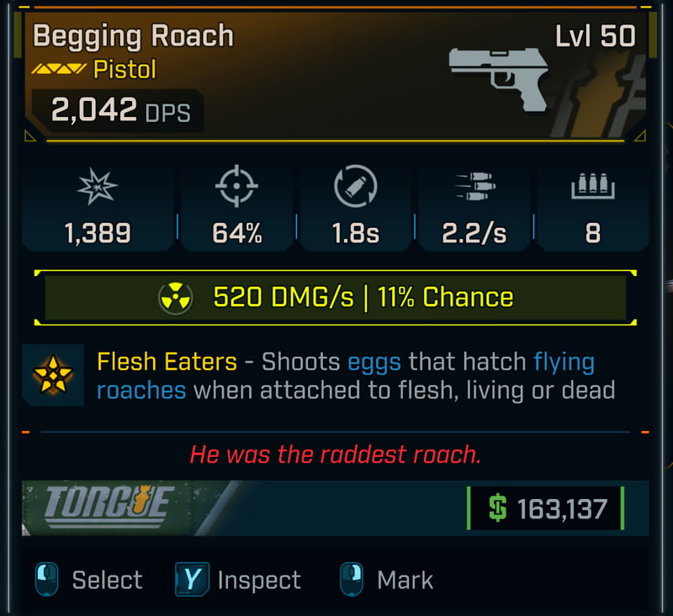Image resolution: width=673 pixels, height=616 pixels.
Task: Click the damage starburst icon
Action: (x=97, y=187)
